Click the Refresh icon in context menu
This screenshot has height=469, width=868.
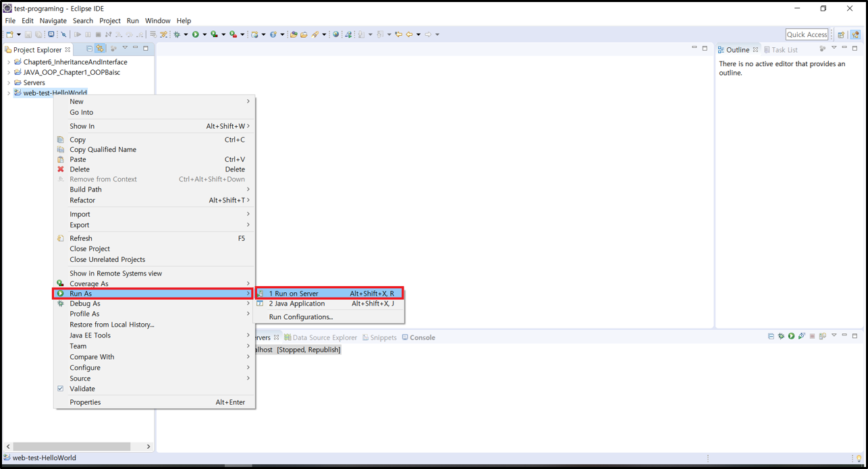pyautogui.click(x=61, y=238)
